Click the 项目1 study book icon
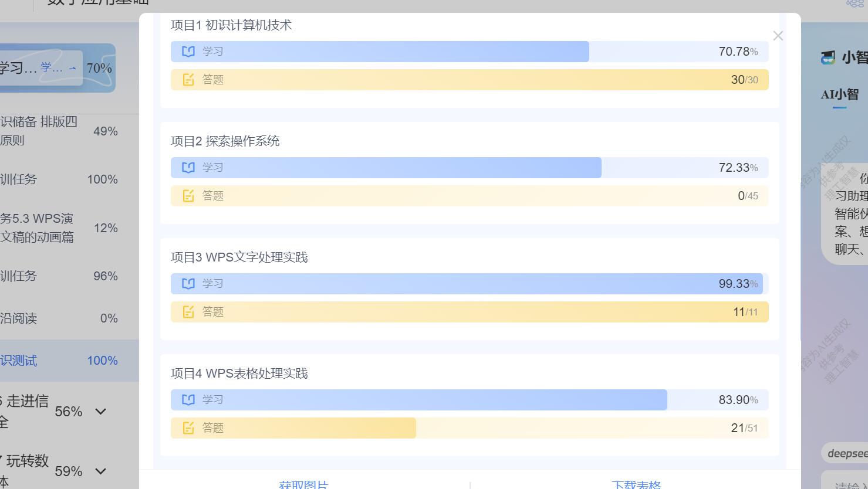The image size is (868, 489). click(188, 52)
